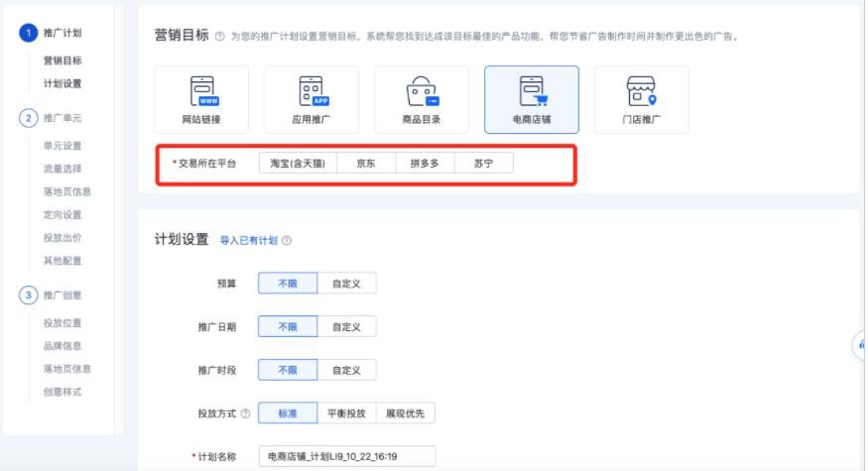Select the 应用推广 app promotion icon
This screenshot has height=471, width=868.
(310, 99)
